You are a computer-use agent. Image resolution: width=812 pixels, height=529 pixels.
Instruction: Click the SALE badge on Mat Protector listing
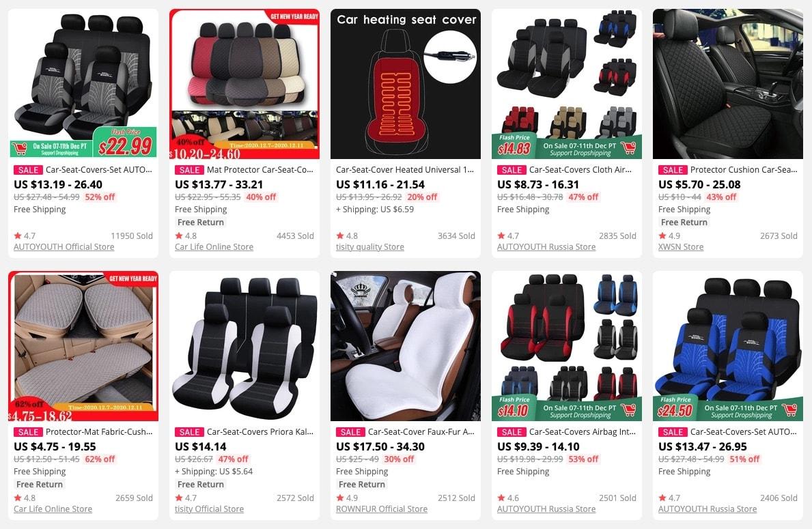click(x=189, y=170)
